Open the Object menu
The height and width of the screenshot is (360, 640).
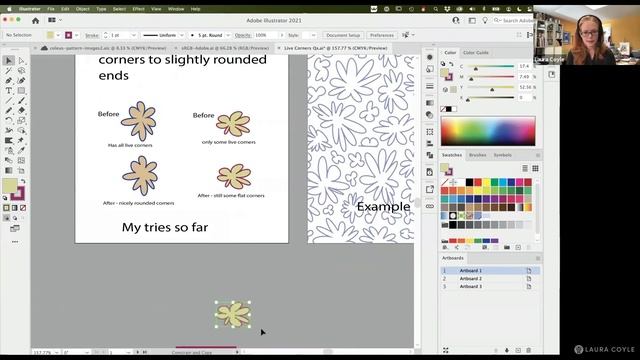(x=82, y=9)
